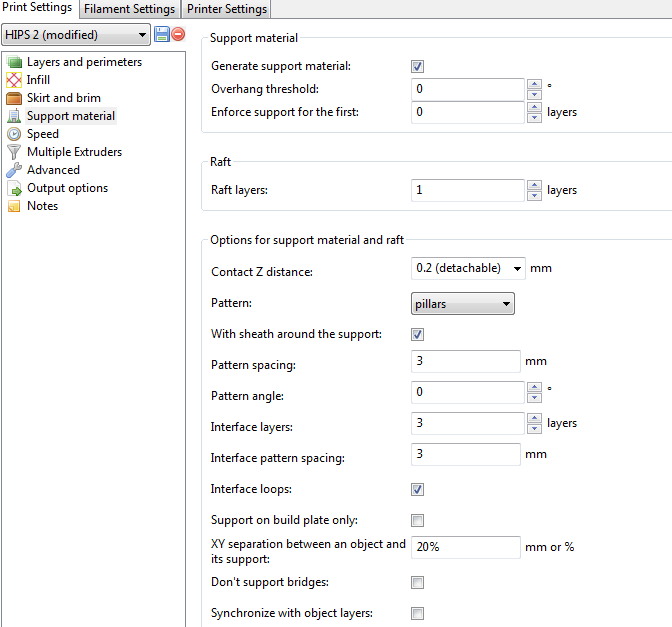Select the Infill icon in sidebar
Viewport: 672px width, 627px height.
click(14, 80)
